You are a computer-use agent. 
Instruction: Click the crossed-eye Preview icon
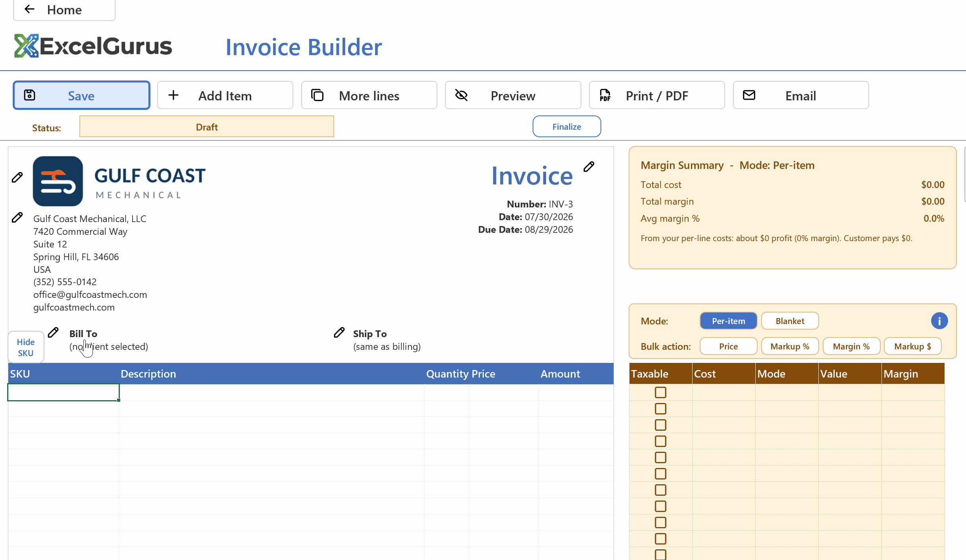point(461,95)
